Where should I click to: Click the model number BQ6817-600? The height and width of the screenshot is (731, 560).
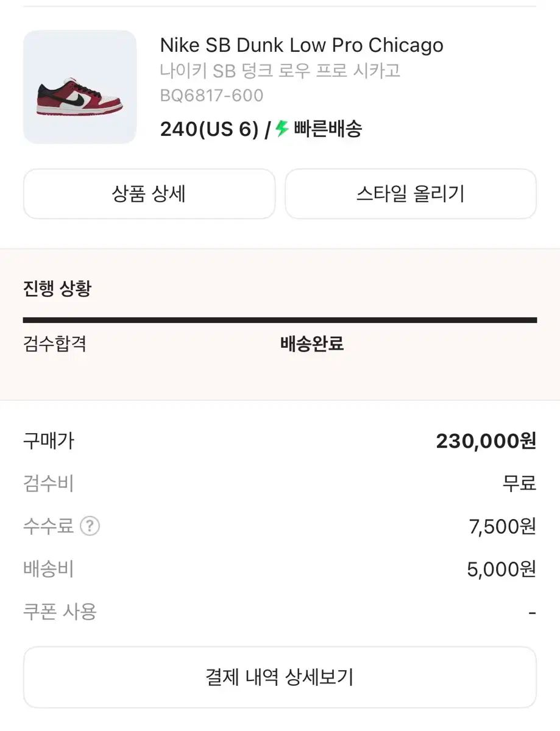(211, 96)
